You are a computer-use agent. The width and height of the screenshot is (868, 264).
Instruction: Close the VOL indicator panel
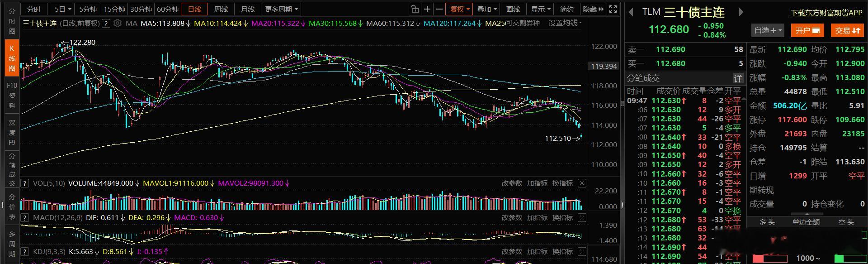pyautogui.click(x=582, y=183)
